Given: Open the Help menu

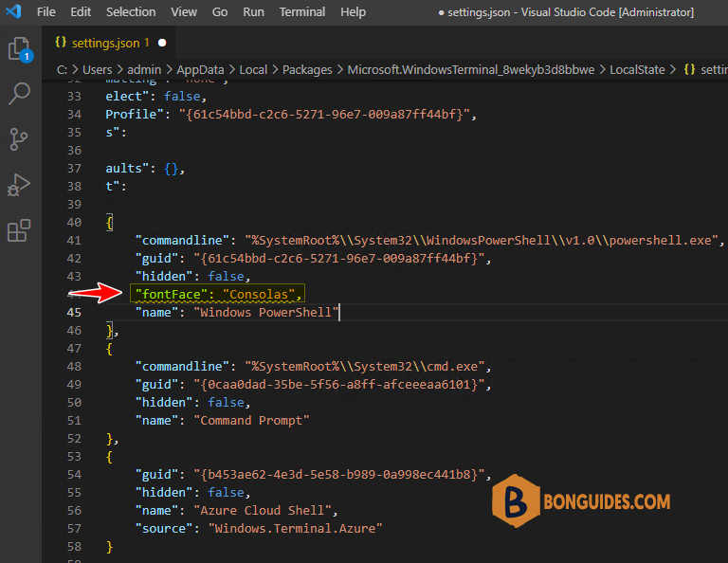Looking at the screenshot, I should pyautogui.click(x=353, y=12).
